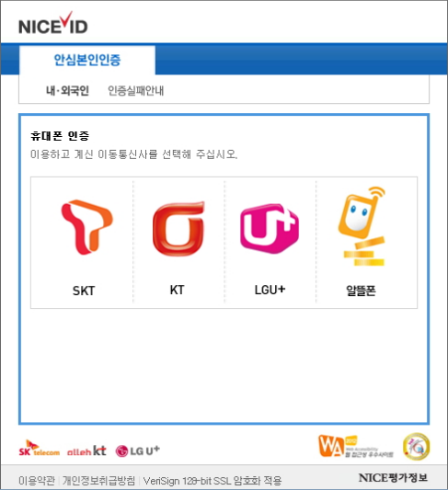This screenshot has height=490, width=448.
Task: Click the NICE평가정보 footer logo
Action: (x=393, y=477)
